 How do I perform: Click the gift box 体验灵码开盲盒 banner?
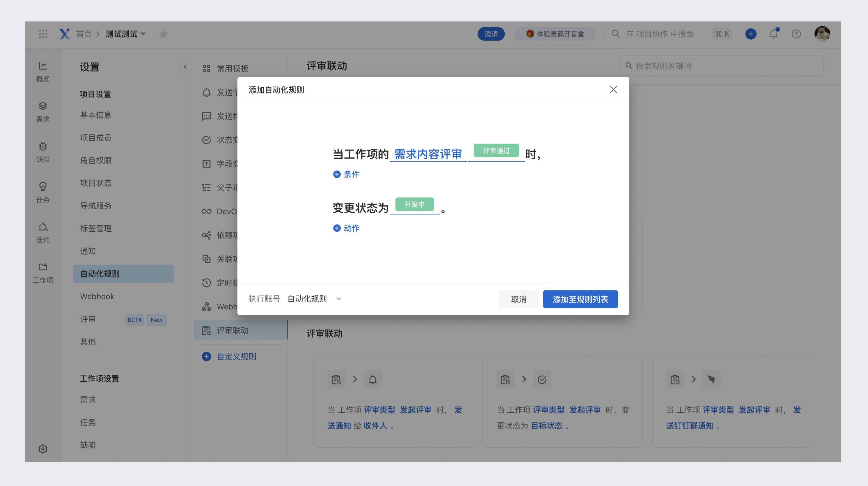(x=555, y=34)
